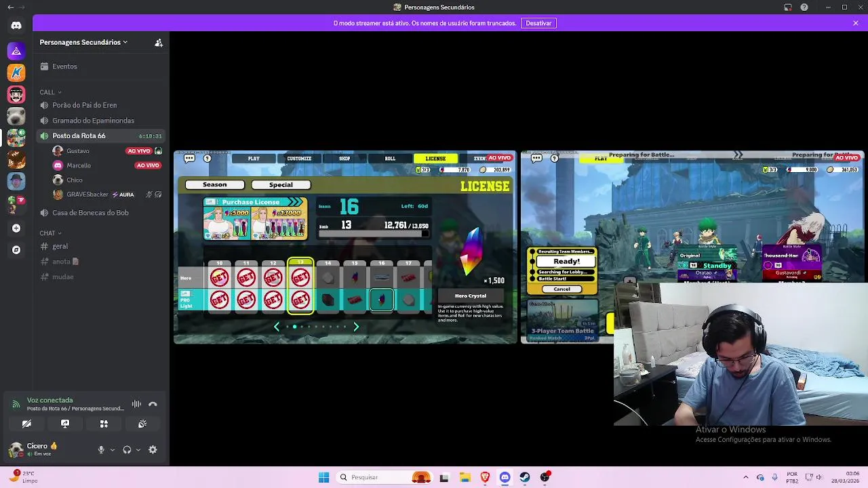Open Discover servers compass icon

point(16,250)
